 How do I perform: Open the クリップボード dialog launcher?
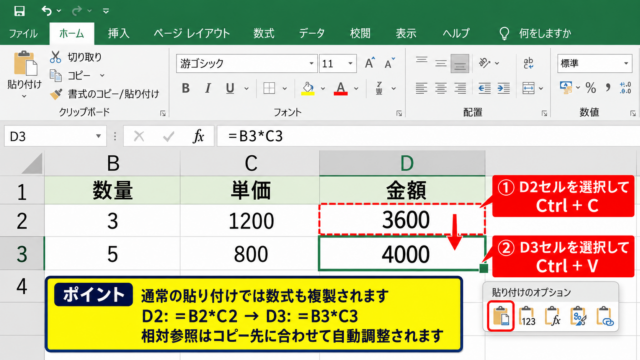pos(162,113)
